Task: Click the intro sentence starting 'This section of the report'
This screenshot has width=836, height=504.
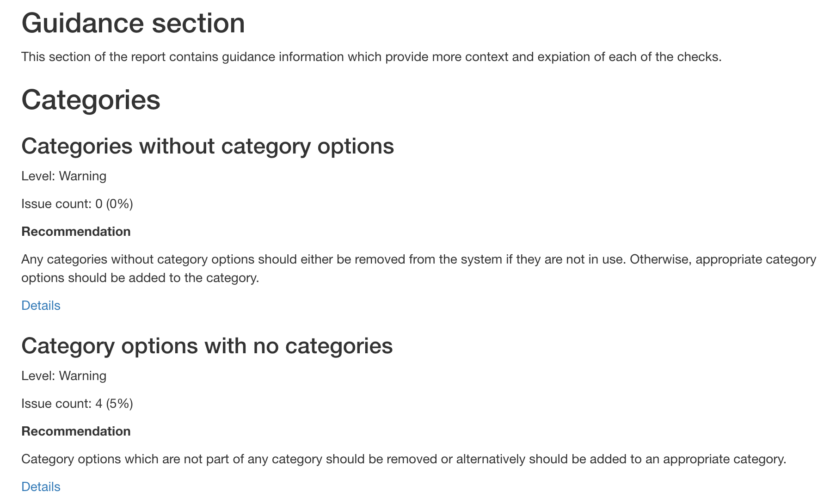Action: click(x=371, y=57)
